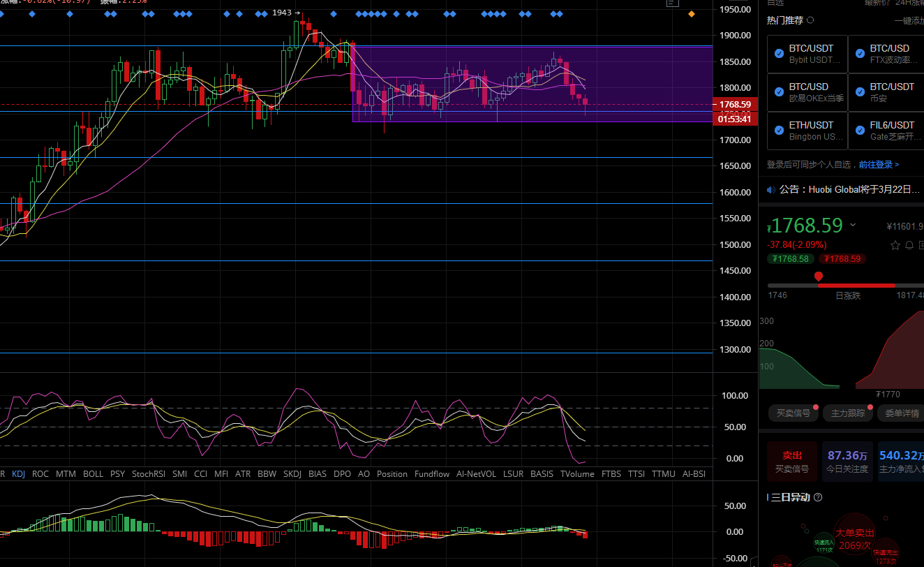Open the Fundflow indicator tab
The height and width of the screenshot is (567, 924).
tap(431, 474)
